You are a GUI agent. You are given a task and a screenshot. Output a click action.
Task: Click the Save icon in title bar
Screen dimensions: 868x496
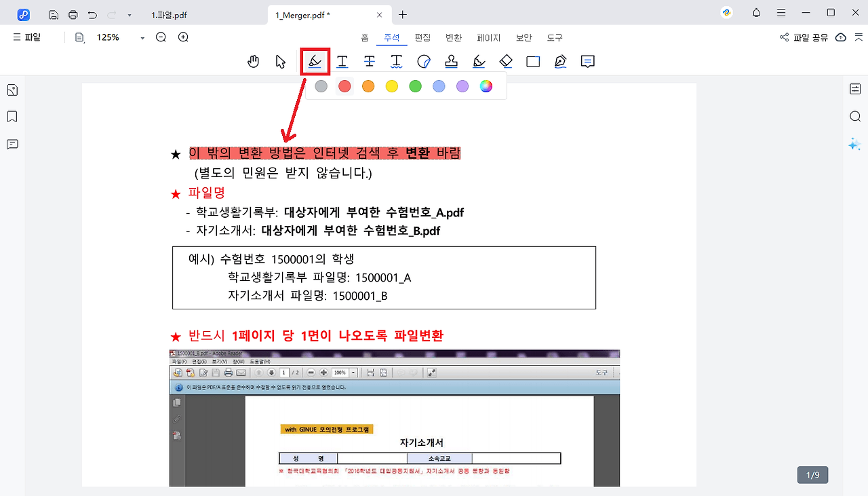point(54,14)
